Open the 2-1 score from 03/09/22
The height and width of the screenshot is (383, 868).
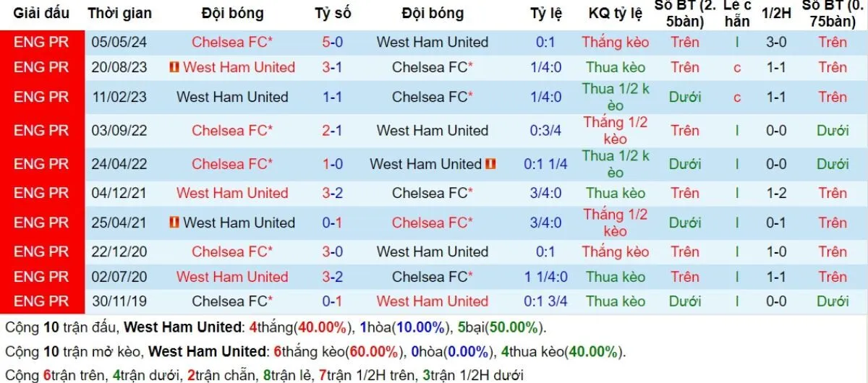333,131
